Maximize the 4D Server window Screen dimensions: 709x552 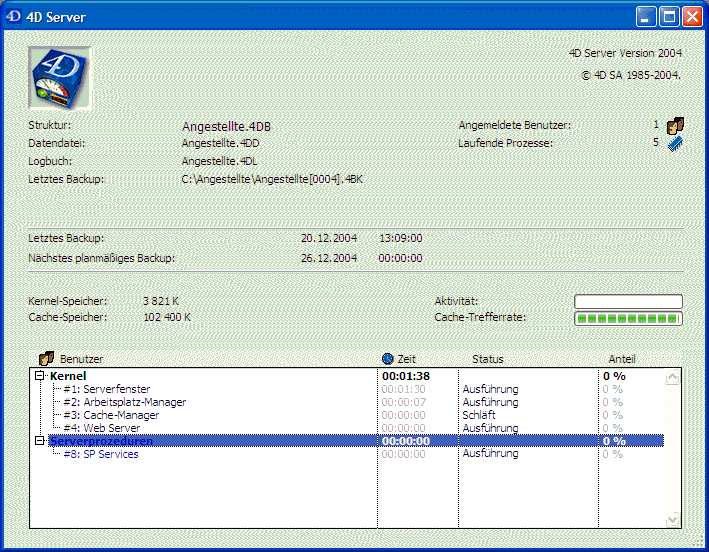click(669, 16)
